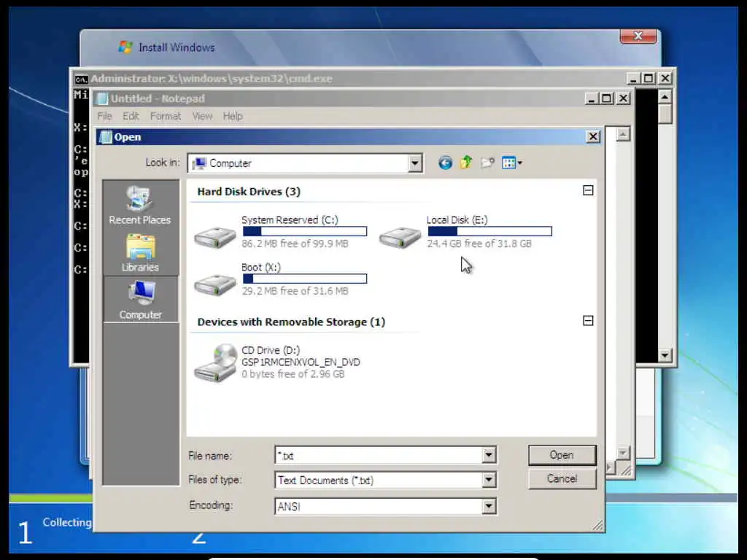Image resolution: width=747 pixels, height=560 pixels.
Task: Close the Install Windows window
Action: (x=638, y=36)
